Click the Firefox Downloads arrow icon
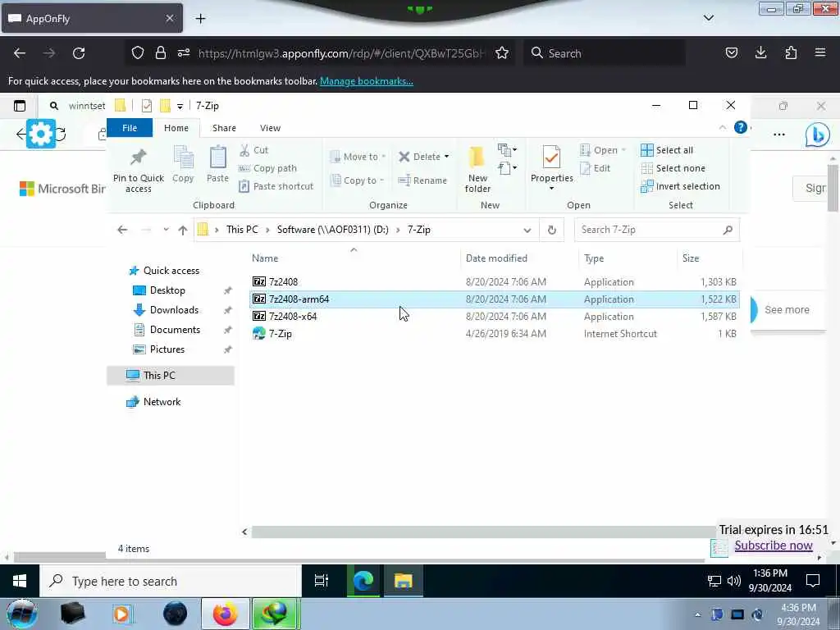The width and height of the screenshot is (840, 630). 760,52
